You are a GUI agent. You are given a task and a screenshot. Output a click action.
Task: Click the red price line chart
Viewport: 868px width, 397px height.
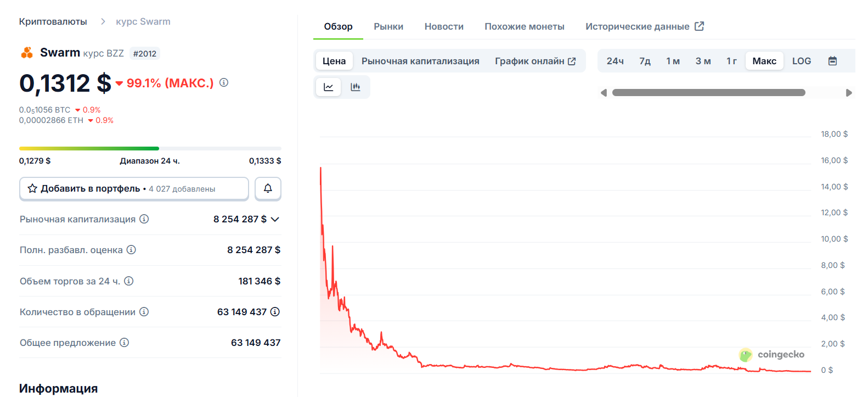click(x=565, y=269)
